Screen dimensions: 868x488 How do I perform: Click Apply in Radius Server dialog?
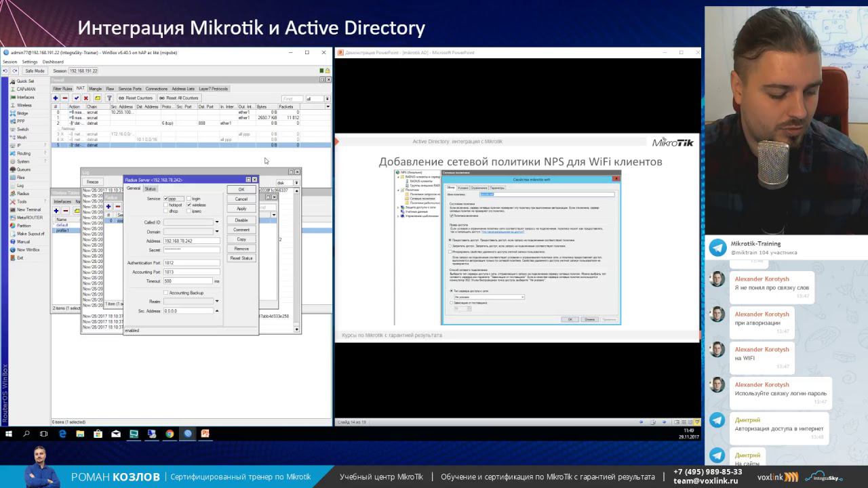point(241,209)
